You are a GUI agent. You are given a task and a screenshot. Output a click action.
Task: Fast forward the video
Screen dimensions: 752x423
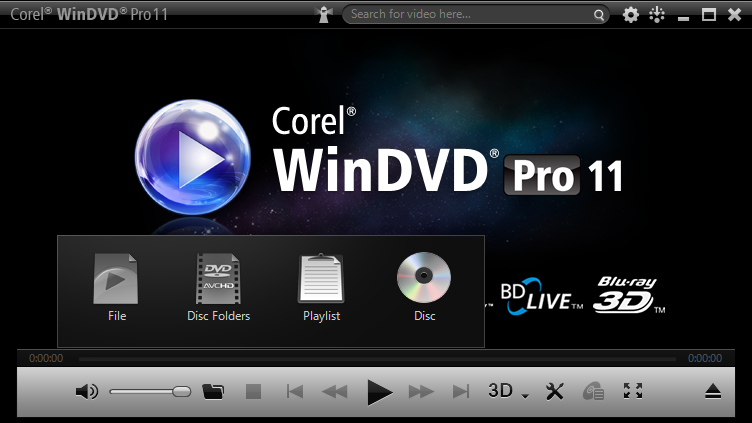click(421, 392)
